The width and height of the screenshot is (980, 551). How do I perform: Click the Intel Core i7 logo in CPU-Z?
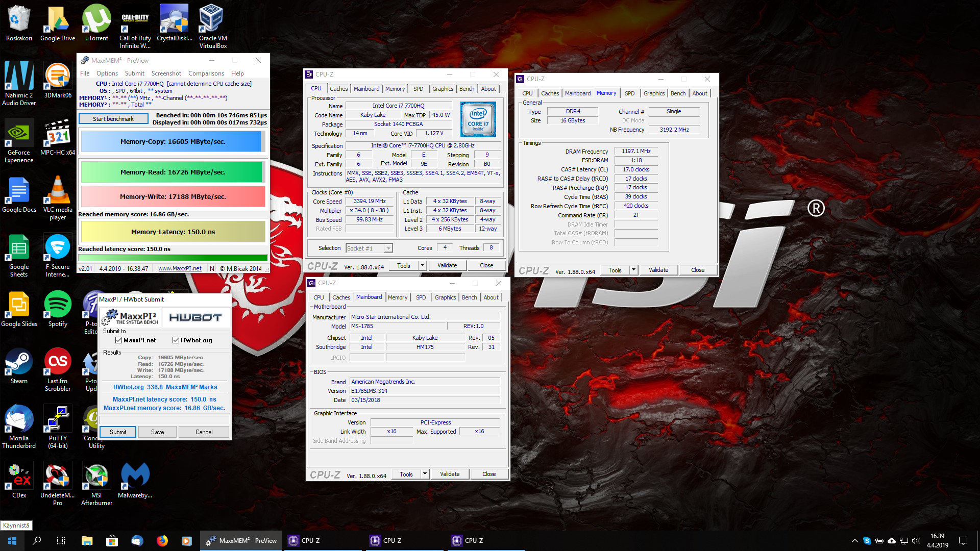[478, 119]
